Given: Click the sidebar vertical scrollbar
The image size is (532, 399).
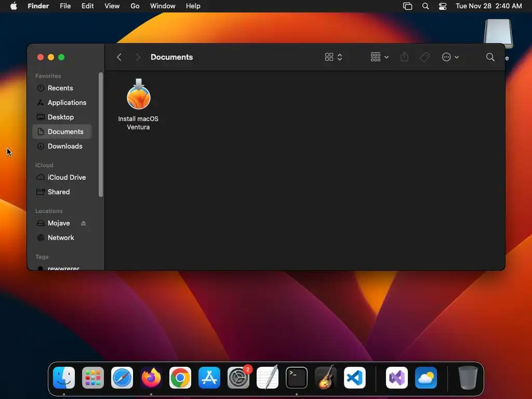Looking at the screenshot, I should (x=101, y=135).
